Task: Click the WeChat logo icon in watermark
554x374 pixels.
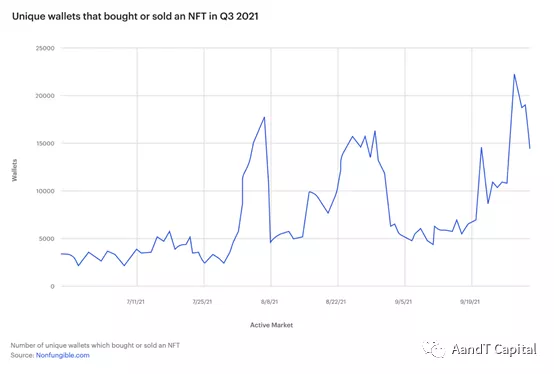Action: pos(434,350)
